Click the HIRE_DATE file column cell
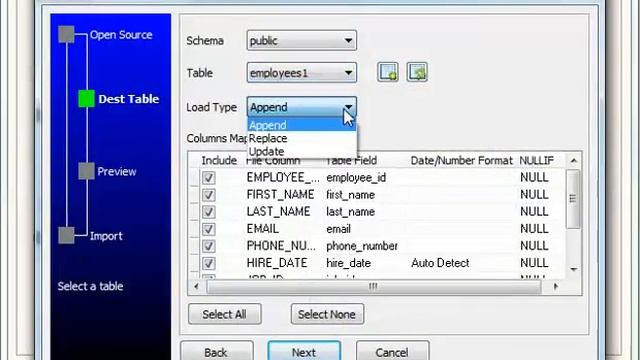This screenshot has width=640, height=360. 277,263
